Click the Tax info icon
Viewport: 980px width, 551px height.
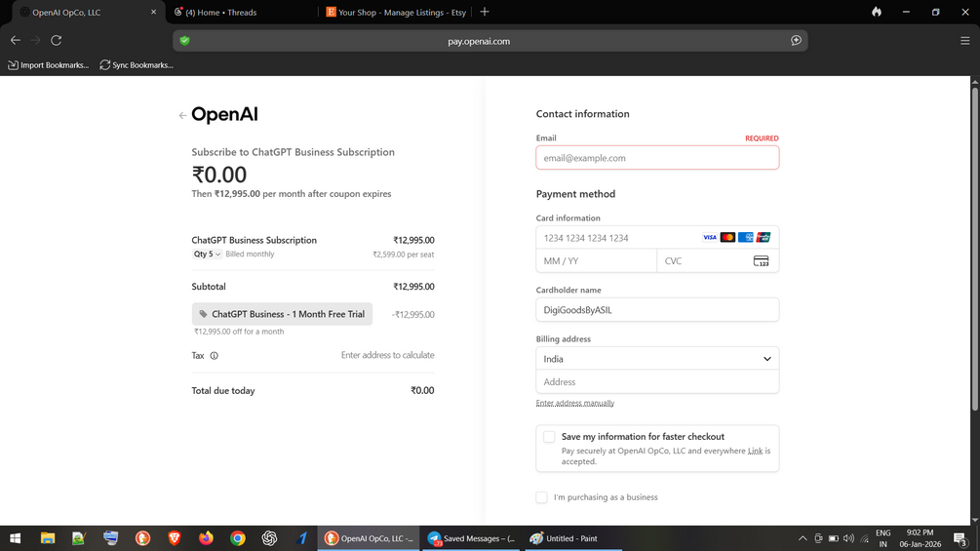click(215, 355)
